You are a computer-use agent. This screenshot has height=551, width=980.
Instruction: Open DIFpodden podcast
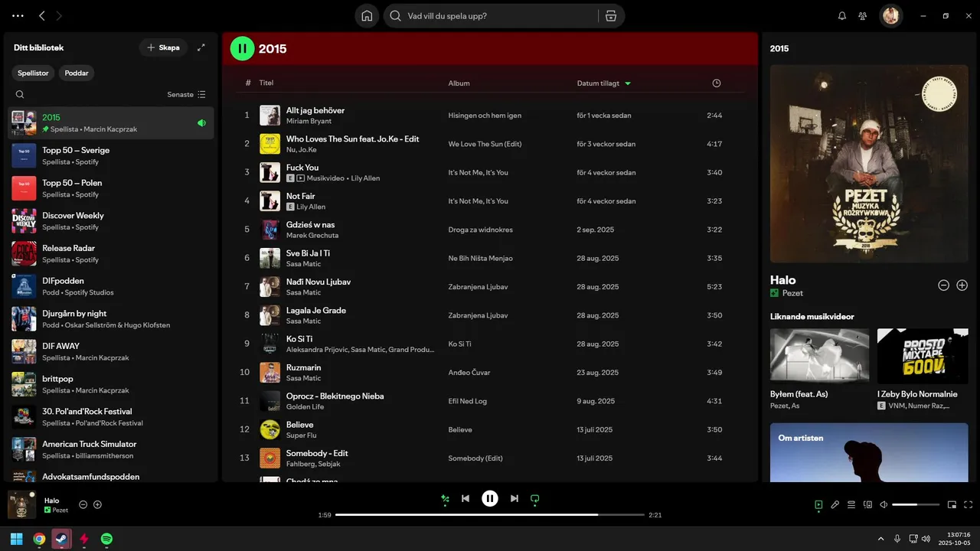click(x=111, y=286)
